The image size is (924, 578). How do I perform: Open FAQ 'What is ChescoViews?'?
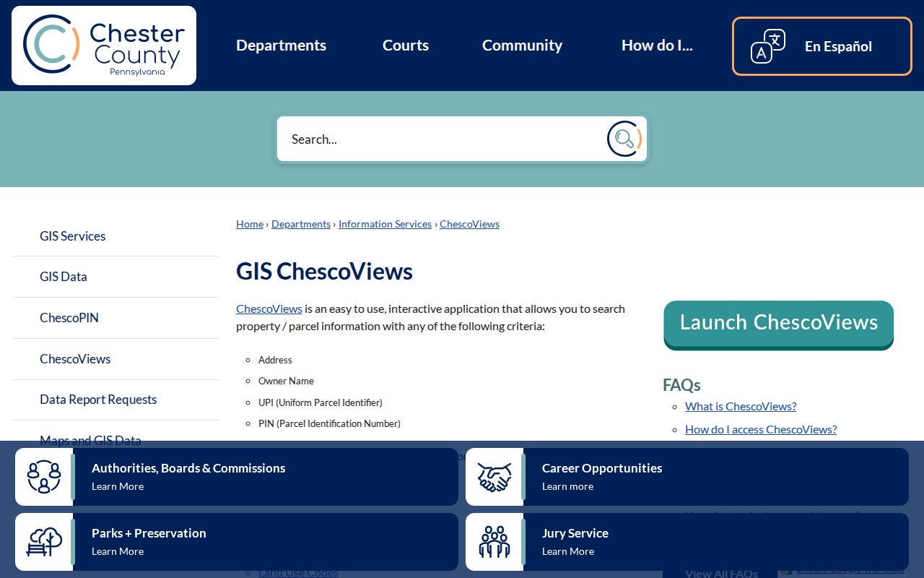click(741, 406)
